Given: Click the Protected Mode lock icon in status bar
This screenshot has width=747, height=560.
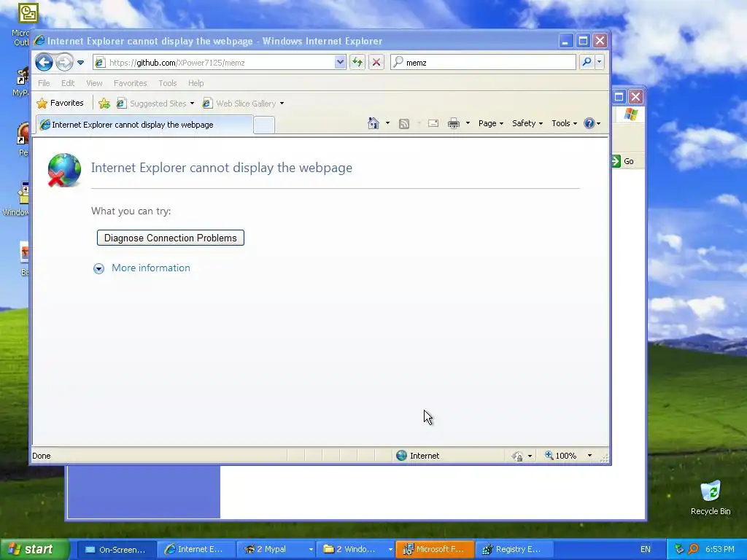Looking at the screenshot, I should tap(517, 456).
